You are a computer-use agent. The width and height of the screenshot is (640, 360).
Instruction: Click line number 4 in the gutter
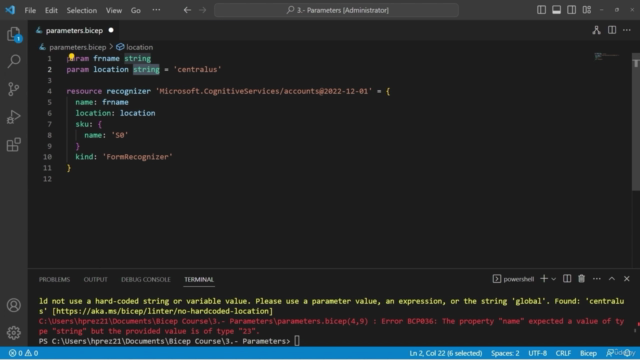[49, 91]
